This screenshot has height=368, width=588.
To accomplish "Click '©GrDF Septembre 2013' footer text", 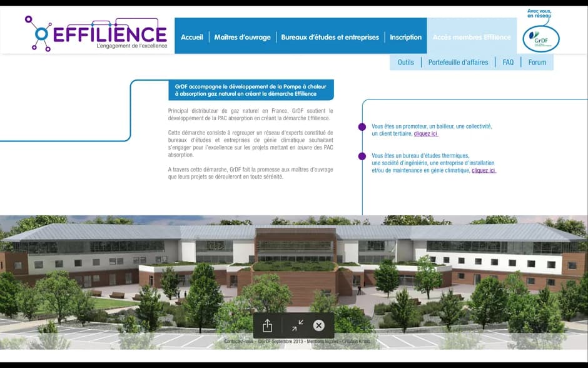I will [x=280, y=341].
